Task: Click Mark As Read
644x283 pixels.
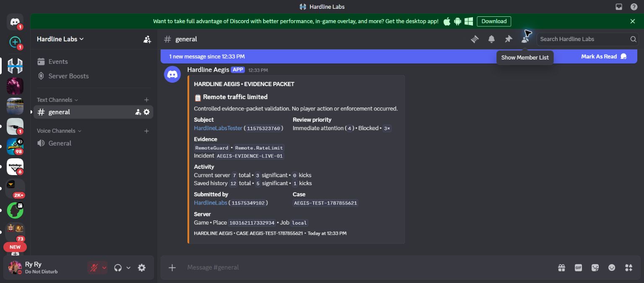Action: point(604,56)
